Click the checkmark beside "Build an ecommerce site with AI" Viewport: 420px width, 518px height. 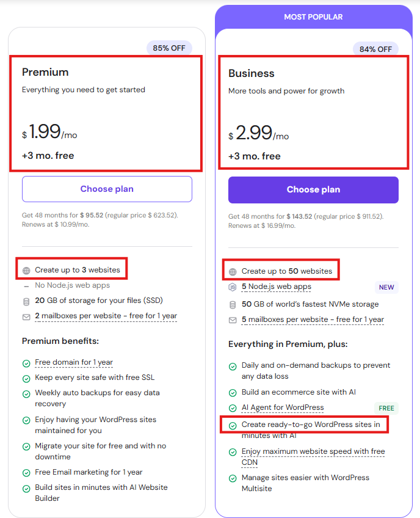tap(233, 392)
